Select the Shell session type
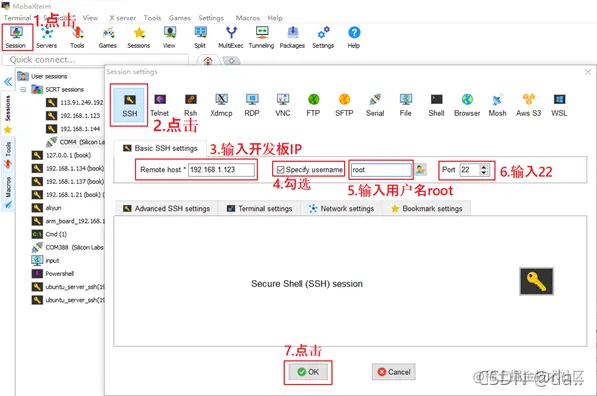The height and width of the screenshot is (396, 597). (x=436, y=105)
